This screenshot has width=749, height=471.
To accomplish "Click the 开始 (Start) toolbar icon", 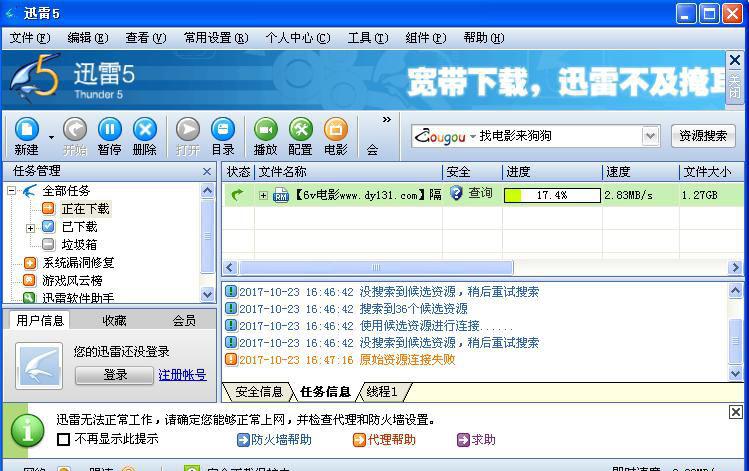I will [x=75, y=137].
